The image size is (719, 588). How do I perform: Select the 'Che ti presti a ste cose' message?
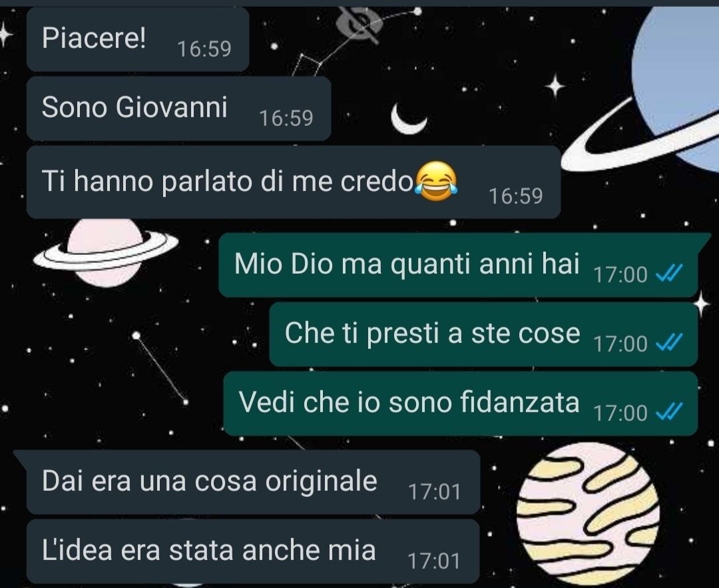coord(484,334)
